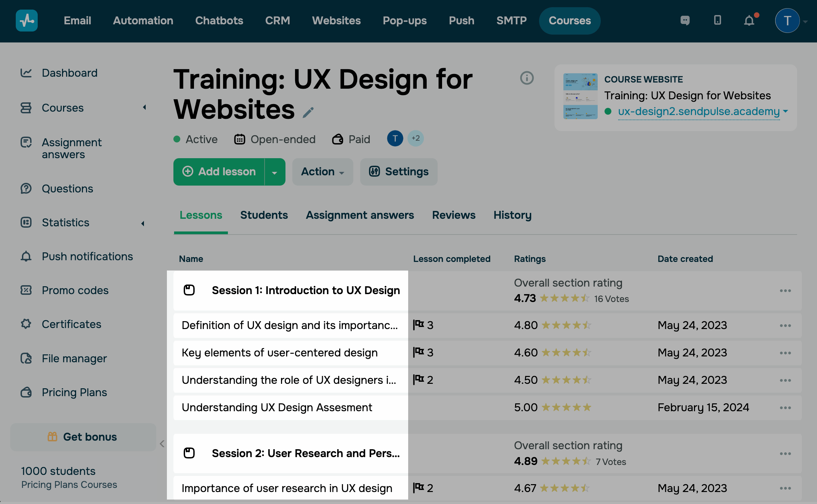Image resolution: width=817 pixels, height=504 pixels.
Task: Collapse the sidebar with the arrow handle
Action: tap(162, 444)
